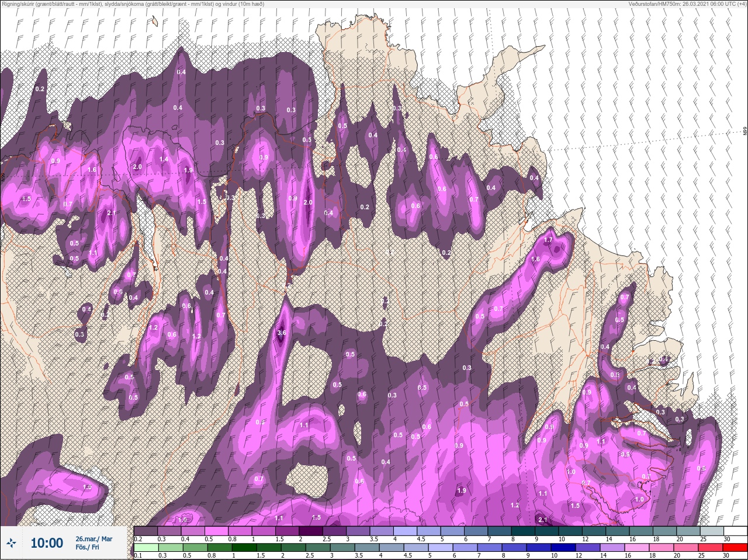
Task: Pick the darkest purple swatch in snow legend
Action: [311, 531]
